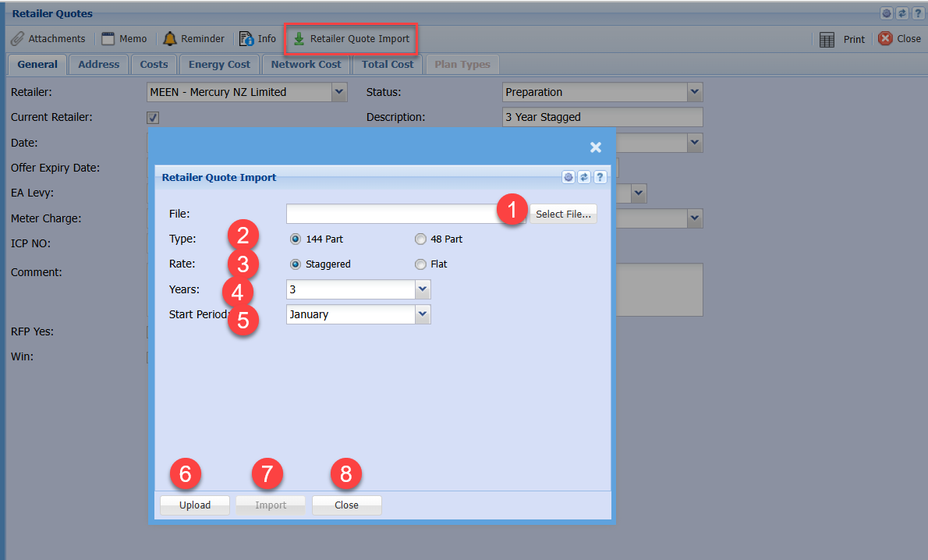Toggle the Current Retailer checkbox
Viewport: 928px width, 560px height.
[154, 118]
